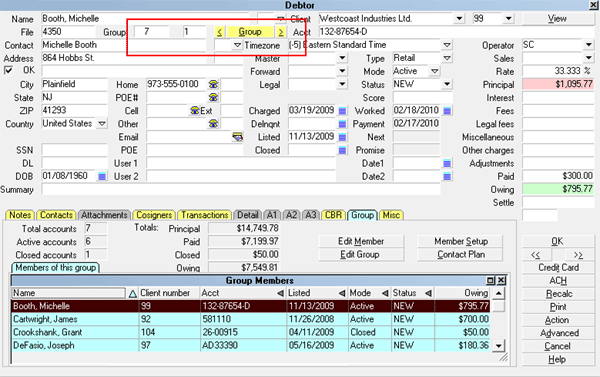600x377 pixels.
Task: Open the Country dropdown
Action: (x=102, y=124)
